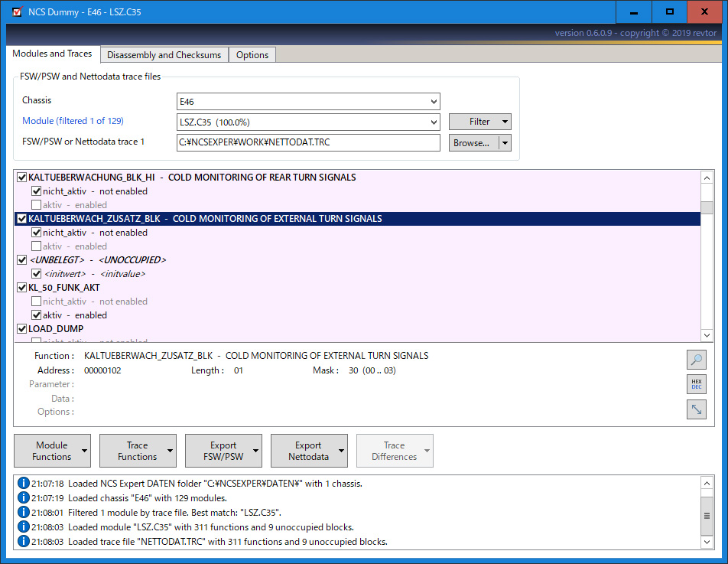This screenshot has width=728, height=564.
Task: Click the diagonal expand arrows icon
Action: pyautogui.click(x=697, y=409)
